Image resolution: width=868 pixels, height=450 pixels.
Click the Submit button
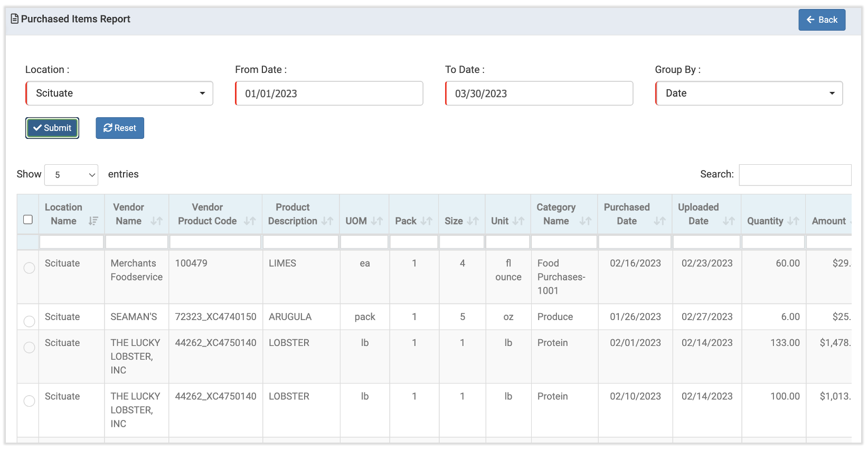point(52,128)
